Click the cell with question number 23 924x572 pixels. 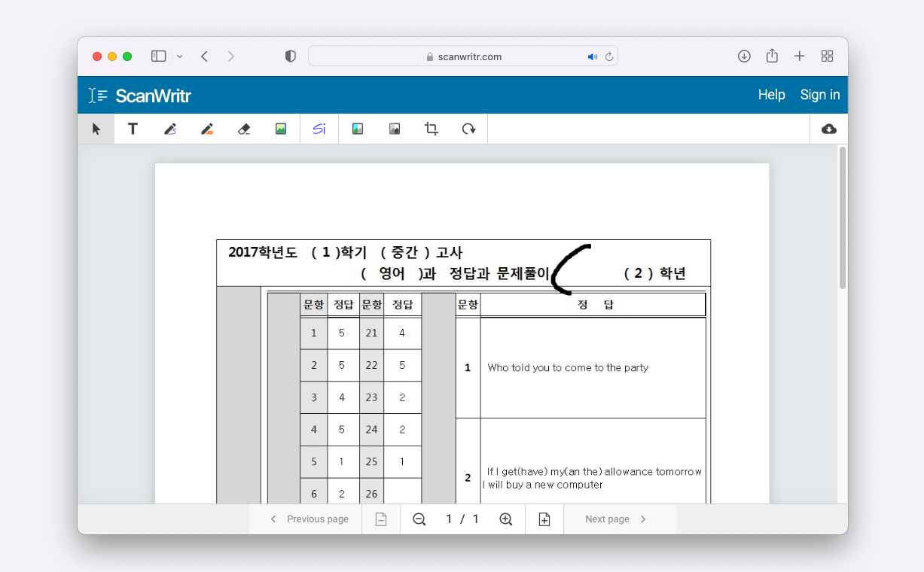point(371,397)
